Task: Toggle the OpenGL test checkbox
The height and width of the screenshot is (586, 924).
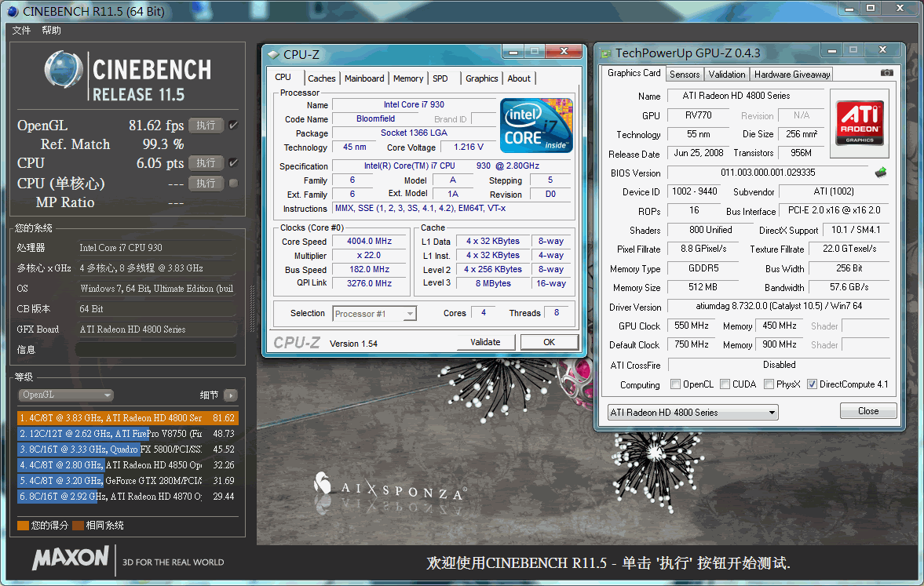Action: coord(233,125)
